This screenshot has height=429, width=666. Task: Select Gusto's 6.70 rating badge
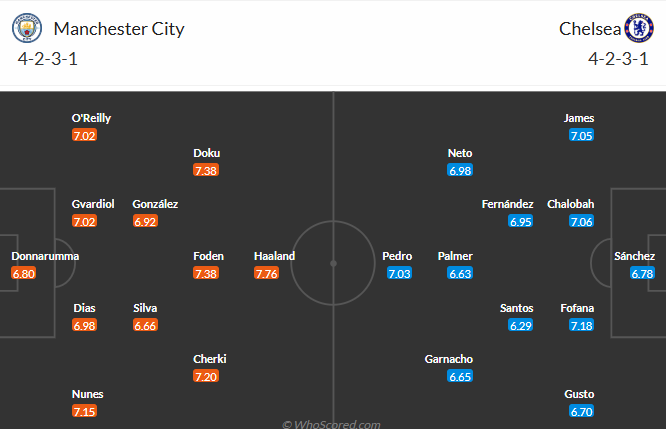click(x=580, y=411)
